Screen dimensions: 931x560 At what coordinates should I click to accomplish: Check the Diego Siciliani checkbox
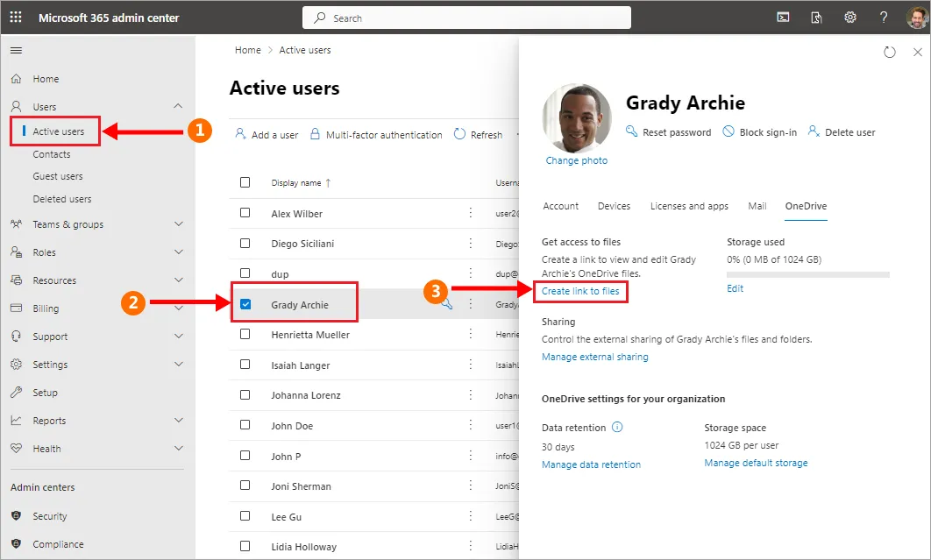point(245,243)
